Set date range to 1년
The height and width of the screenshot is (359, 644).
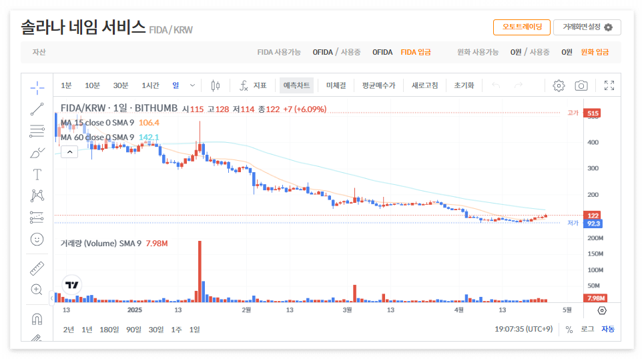[87, 330]
